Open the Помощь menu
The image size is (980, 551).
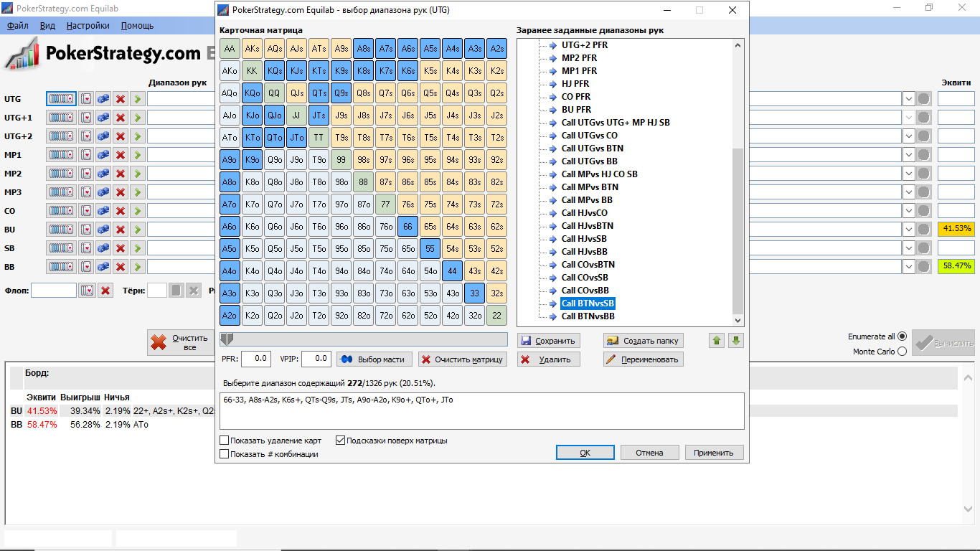point(137,26)
